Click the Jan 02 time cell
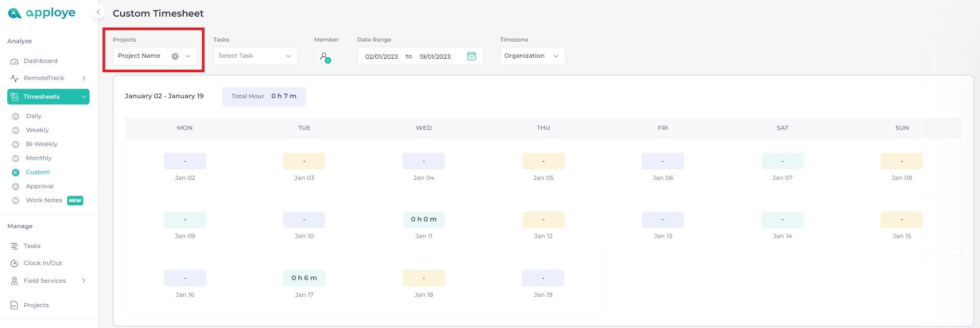980x328 pixels. pos(185,161)
